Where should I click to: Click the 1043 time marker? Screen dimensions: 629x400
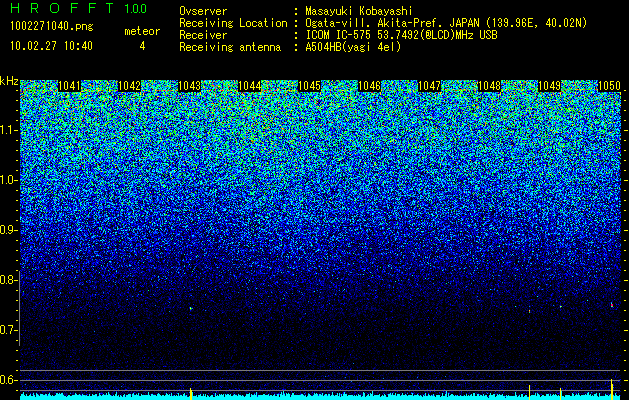tap(189, 86)
